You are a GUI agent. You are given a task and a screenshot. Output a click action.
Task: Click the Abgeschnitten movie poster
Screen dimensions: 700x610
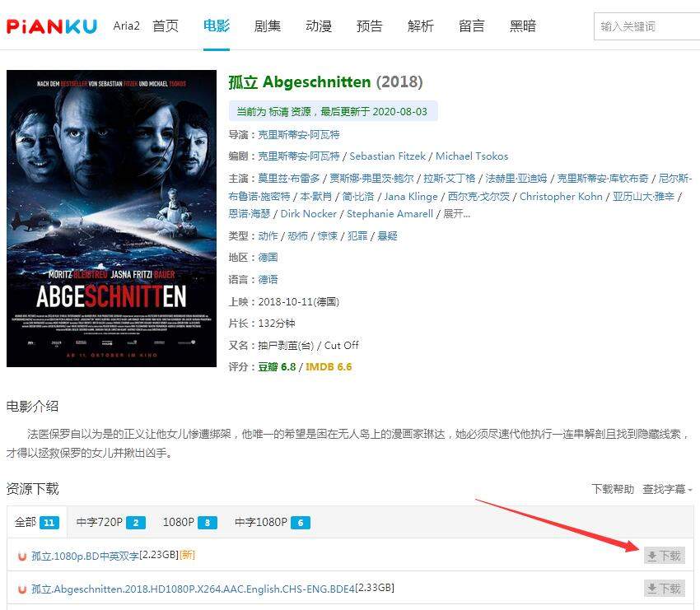pos(111,219)
